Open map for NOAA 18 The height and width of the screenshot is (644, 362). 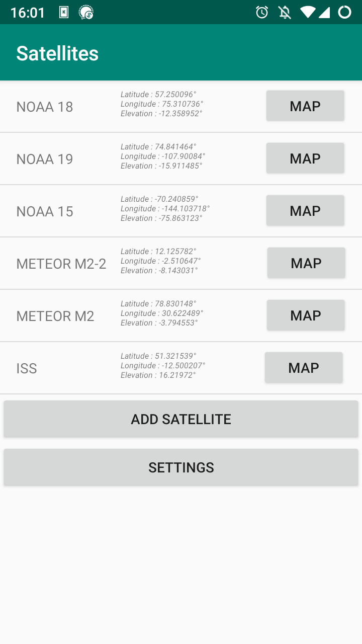[305, 106]
